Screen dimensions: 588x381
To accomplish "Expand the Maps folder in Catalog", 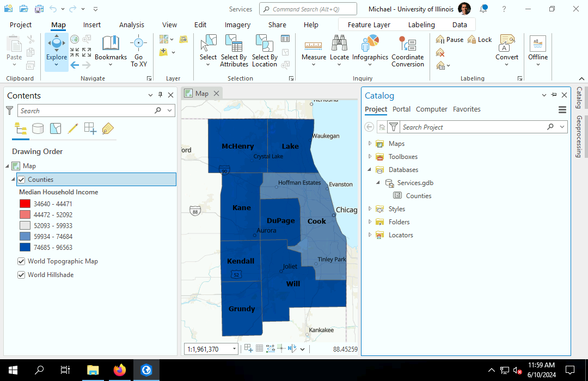I will [x=370, y=144].
